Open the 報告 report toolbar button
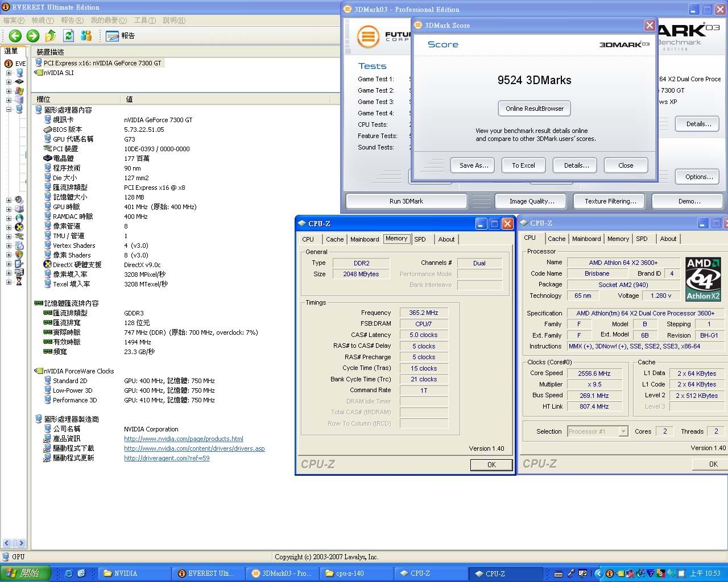Image resolution: width=728 pixels, height=582 pixels. pyautogui.click(x=120, y=36)
